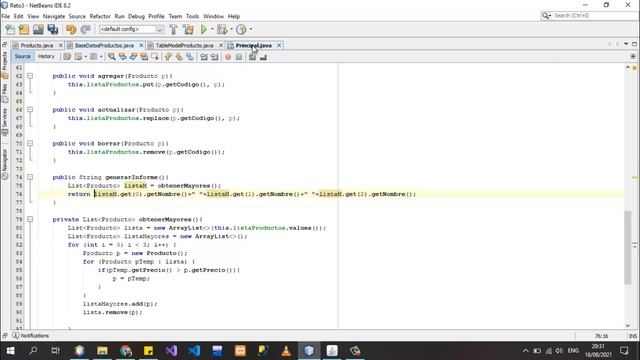Click the Find Selection magnifier icon in editor toolbar
The height and width of the screenshot is (360, 640).
tap(111, 57)
